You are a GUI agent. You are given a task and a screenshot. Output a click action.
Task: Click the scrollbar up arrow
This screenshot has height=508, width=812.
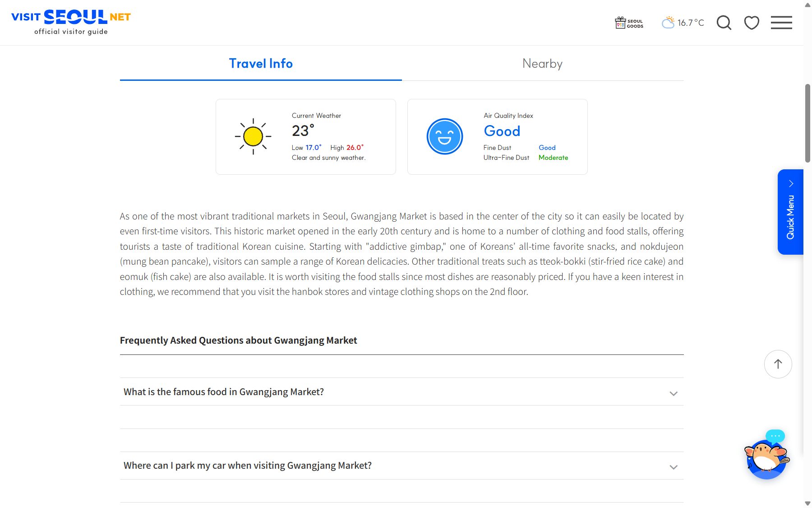pyautogui.click(x=807, y=4)
